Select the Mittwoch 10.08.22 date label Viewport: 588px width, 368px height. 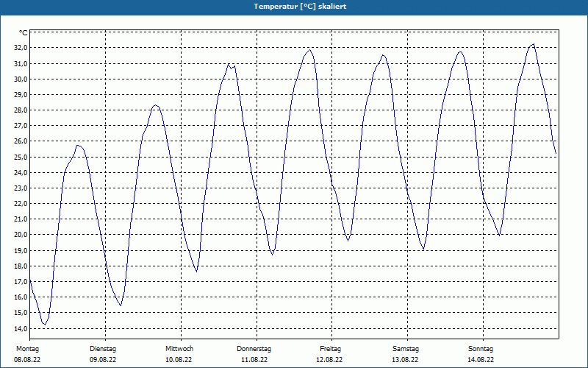179,354
